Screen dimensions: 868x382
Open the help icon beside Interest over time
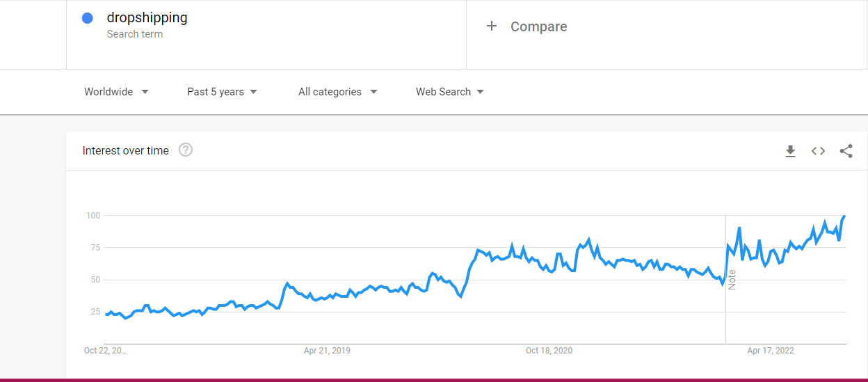pos(185,150)
